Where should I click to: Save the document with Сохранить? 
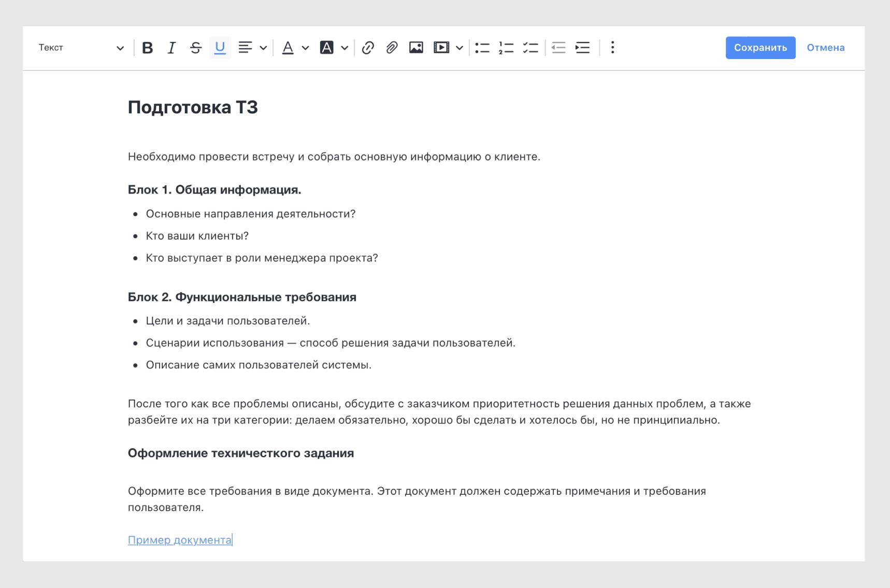(x=760, y=48)
